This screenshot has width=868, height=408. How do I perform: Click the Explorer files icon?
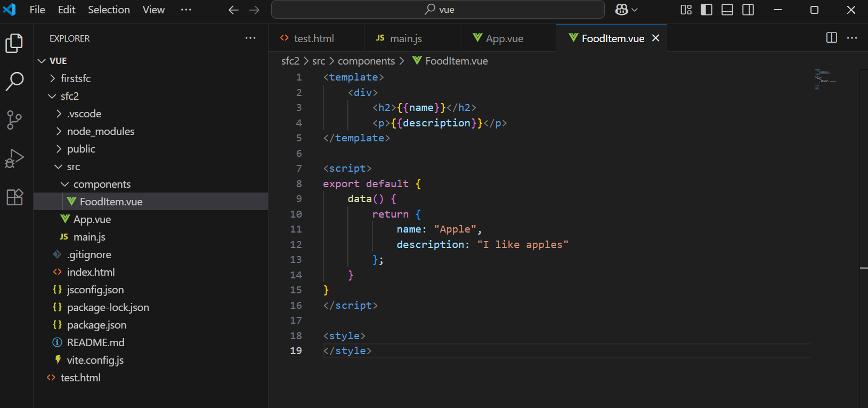pyautogui.click(x=14, y=43)
